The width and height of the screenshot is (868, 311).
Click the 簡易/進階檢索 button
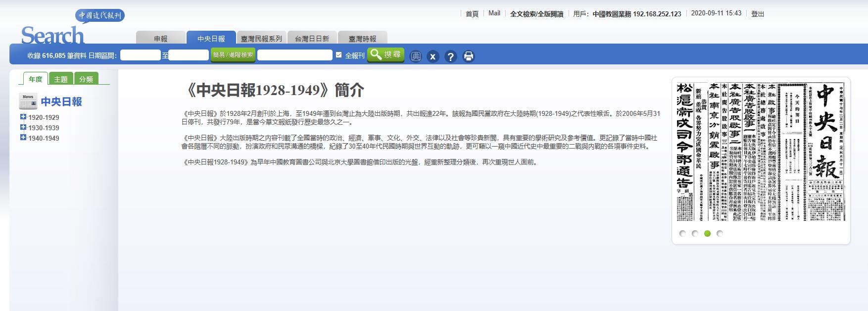(233, 55)
